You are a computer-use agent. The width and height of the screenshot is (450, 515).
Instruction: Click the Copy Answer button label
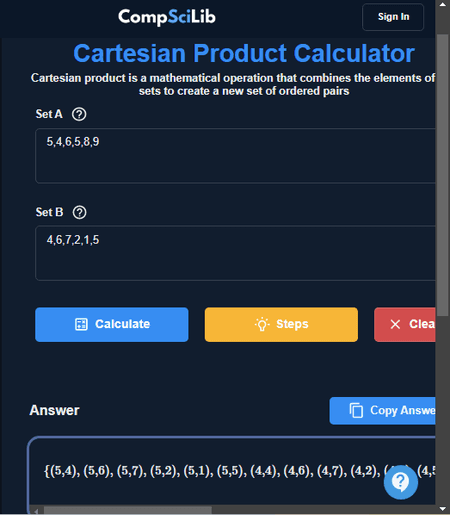403,410
